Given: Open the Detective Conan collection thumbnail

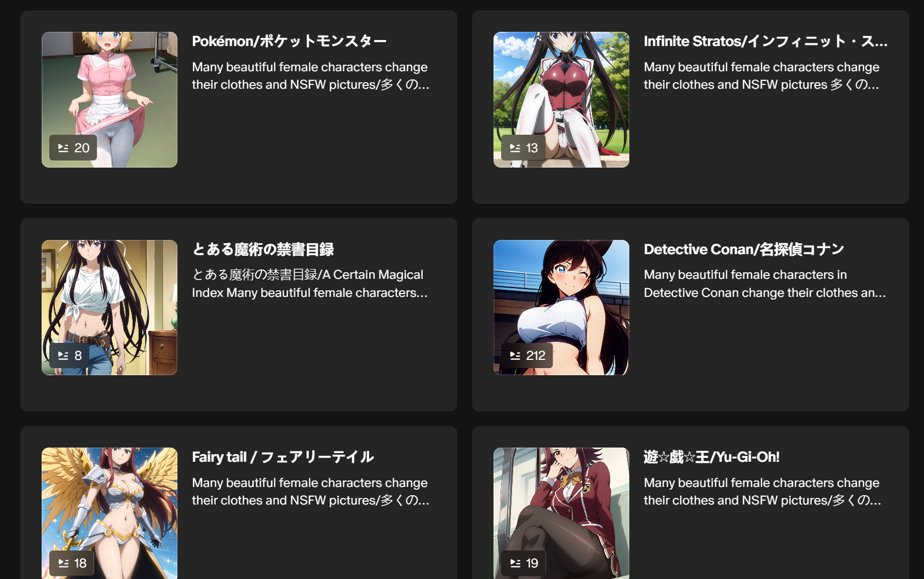Looking at the screenshot, I should pyautogui.click(x=561, y=307).
